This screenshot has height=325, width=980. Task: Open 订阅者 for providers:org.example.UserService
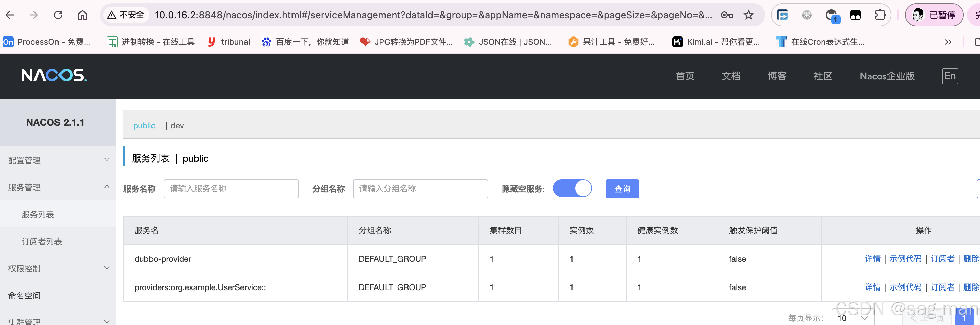pos(942,287)
